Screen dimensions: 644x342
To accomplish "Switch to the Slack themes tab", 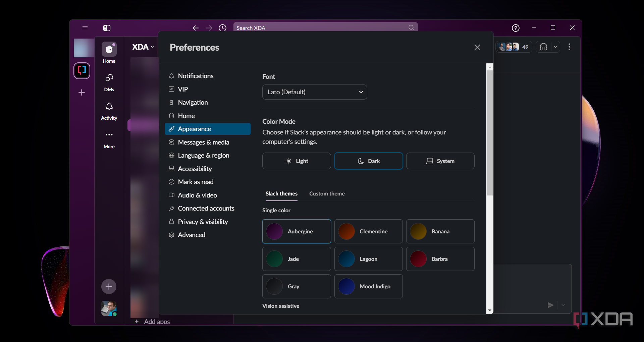I will [x=281, y=194].
